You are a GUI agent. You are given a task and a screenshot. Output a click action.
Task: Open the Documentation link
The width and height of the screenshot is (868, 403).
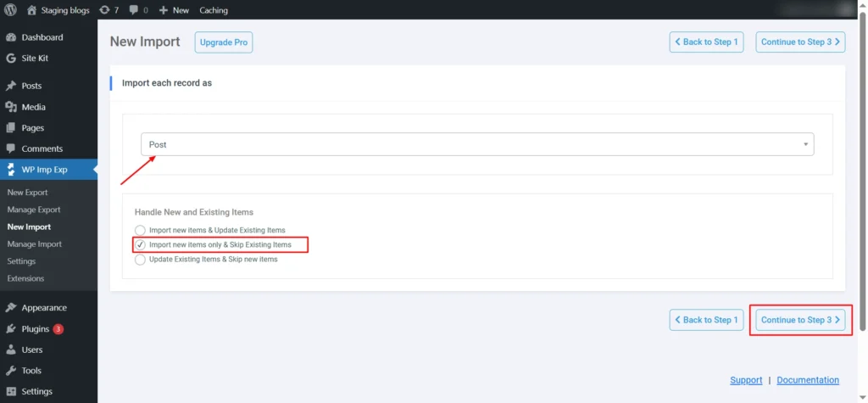[x=807, y=380]
